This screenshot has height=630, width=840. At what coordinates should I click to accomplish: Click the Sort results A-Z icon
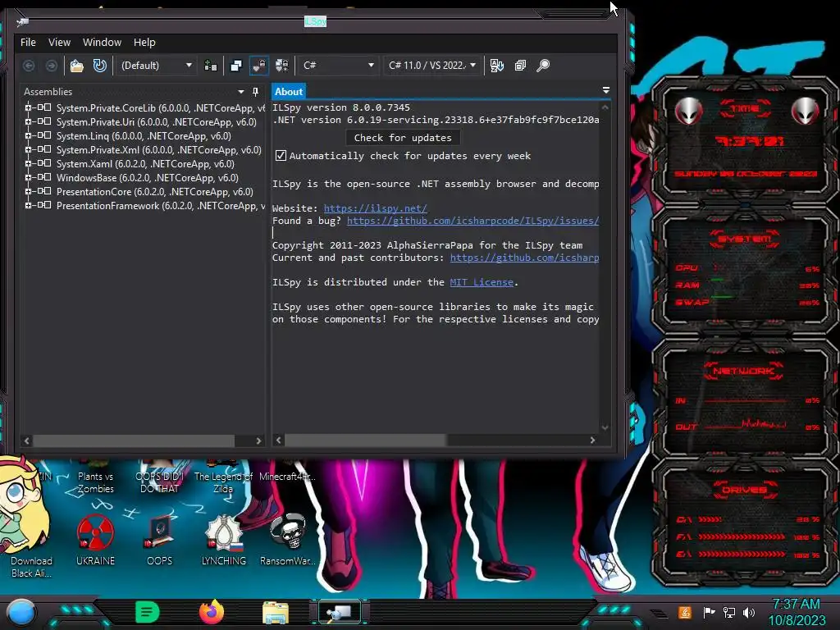(496, 66)
